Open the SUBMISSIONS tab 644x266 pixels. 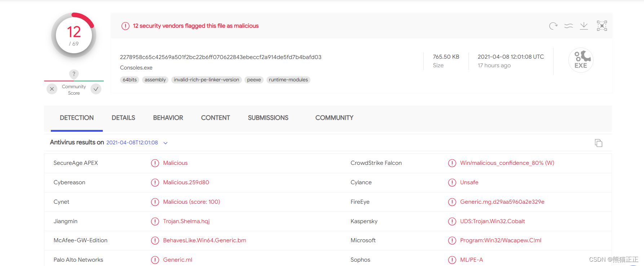pos(268,118)
